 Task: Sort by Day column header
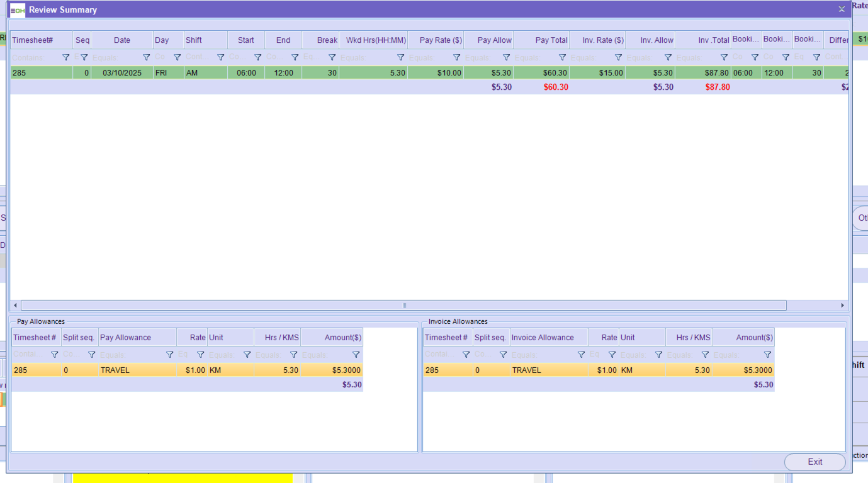[168, 40]
